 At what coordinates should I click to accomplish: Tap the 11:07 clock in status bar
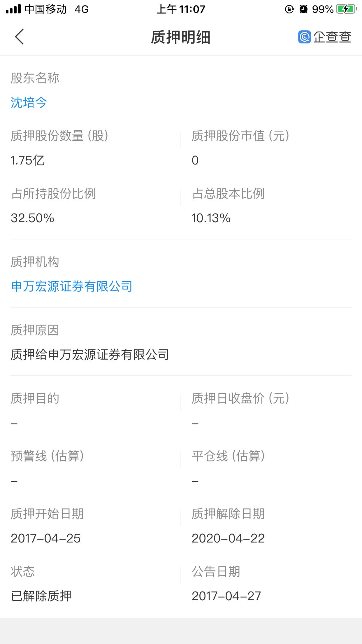coord(181,9)
